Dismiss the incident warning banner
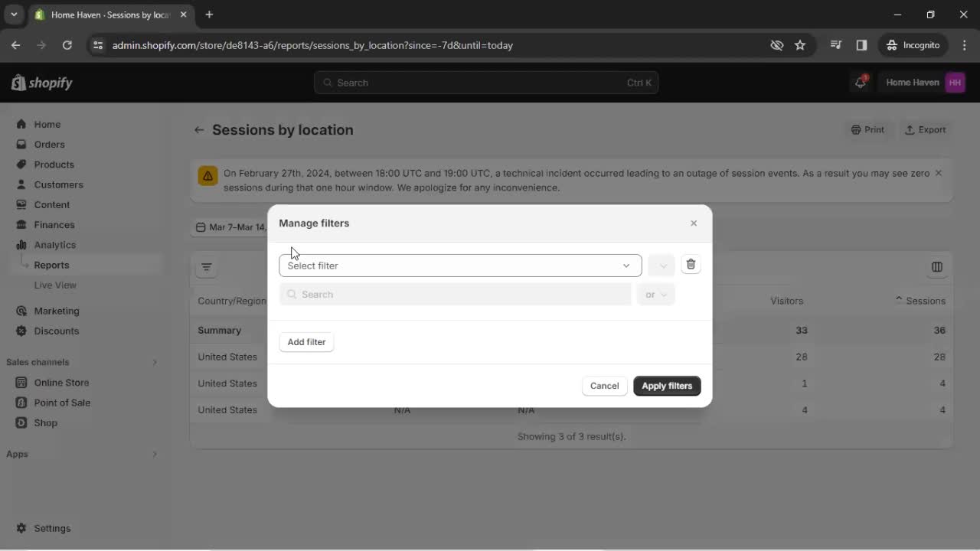This screenshot has height=551, width=980. click(x=939, y=173)
